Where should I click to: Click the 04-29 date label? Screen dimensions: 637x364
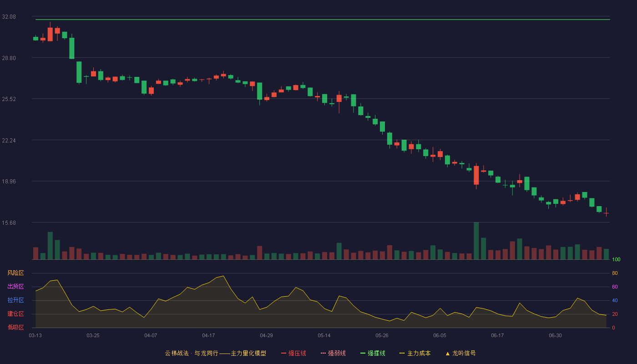pyautogui.click(x=266, y=335)
